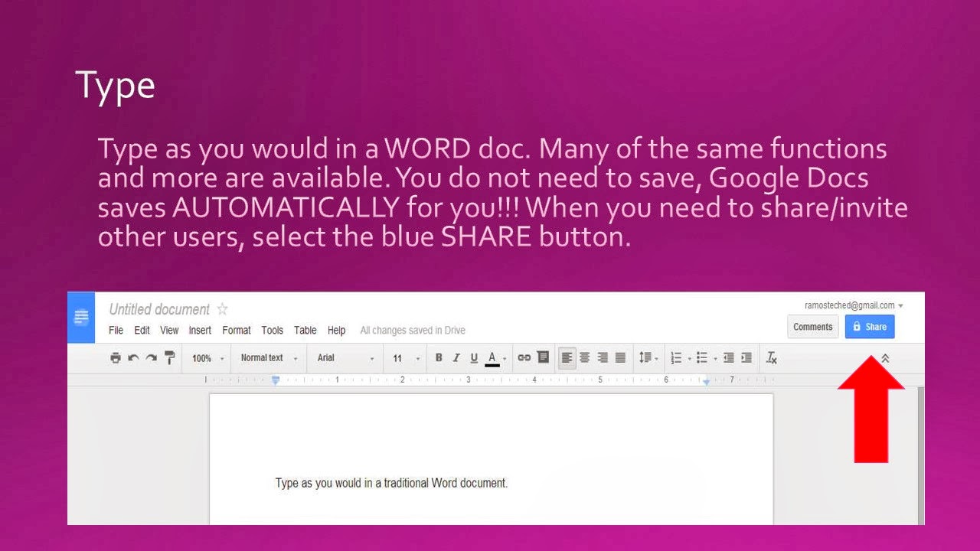This screenshot has height=551, width=980.
Task: Select Left align
Action: 567,357
